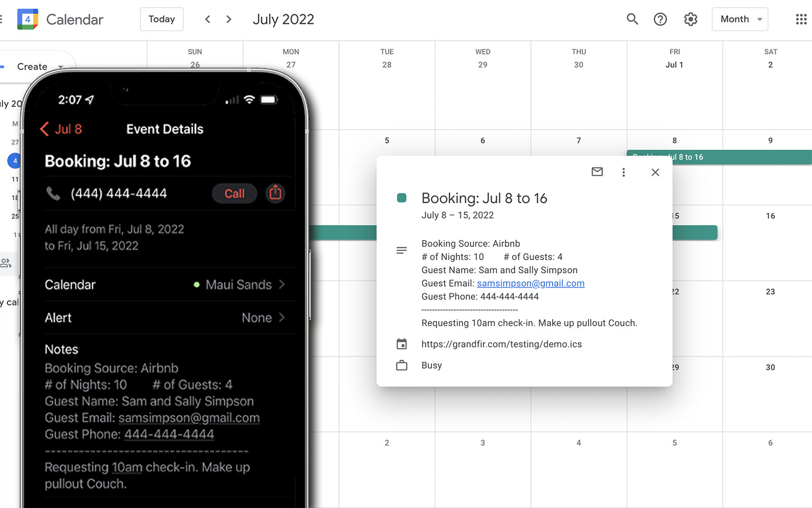Click the teal event bar end on July 15
This screenshot has width=812, height=508.
(695, 233)
